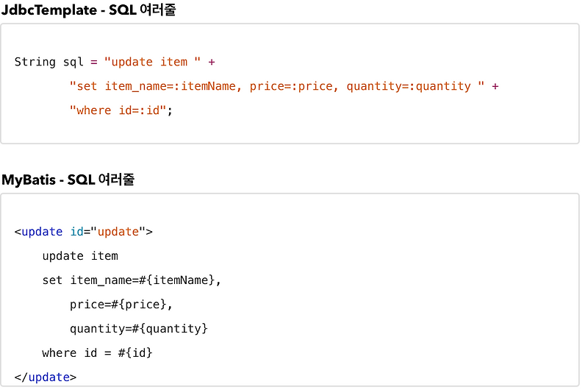Viewport: 588px width, 390px height.
Task: Click the closing </update> tag
Action: [45, 377]
